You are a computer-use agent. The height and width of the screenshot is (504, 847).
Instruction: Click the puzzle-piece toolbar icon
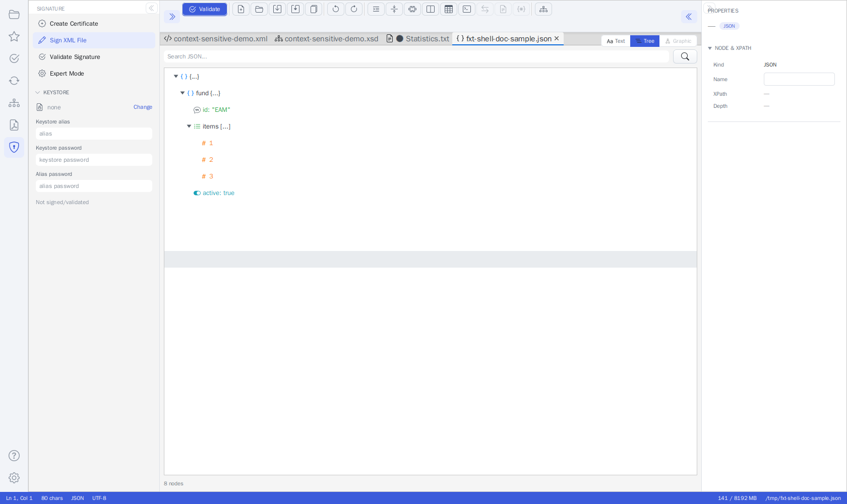tap(412, 9)
